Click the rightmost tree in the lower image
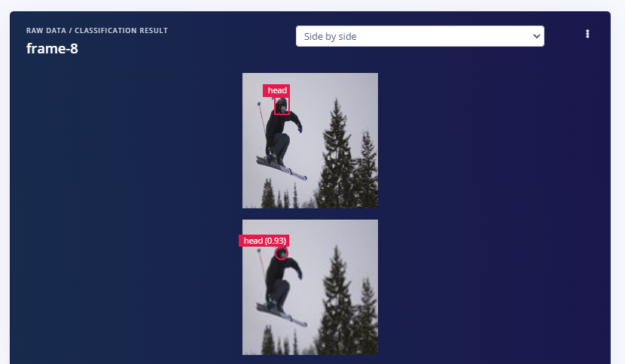 coord(367,317)
